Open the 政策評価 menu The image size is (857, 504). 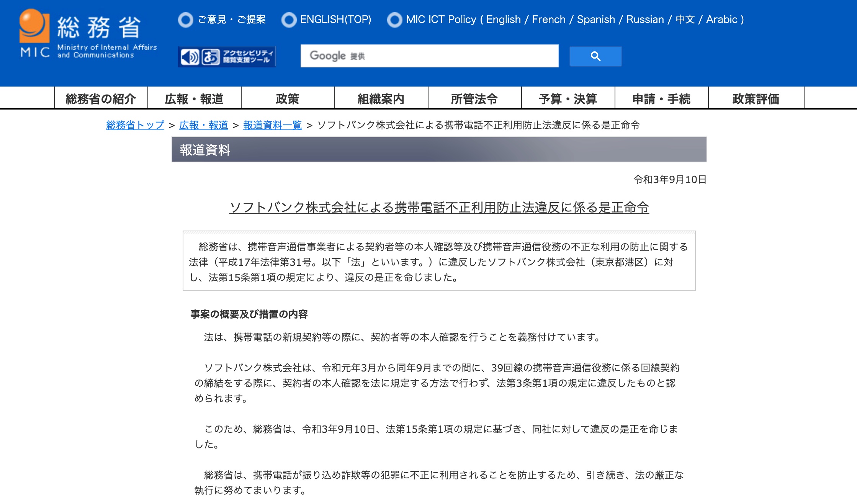(756, 99)
